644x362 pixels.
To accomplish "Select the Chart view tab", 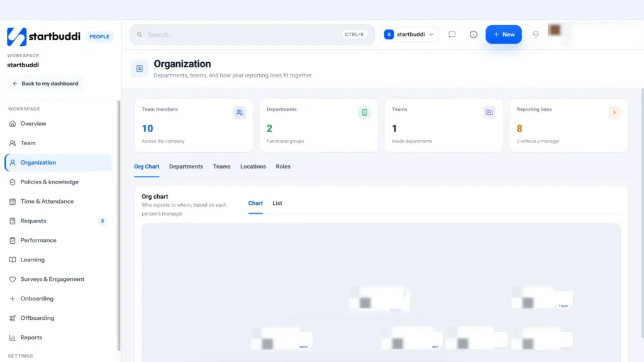I will [x=255, y=203].
